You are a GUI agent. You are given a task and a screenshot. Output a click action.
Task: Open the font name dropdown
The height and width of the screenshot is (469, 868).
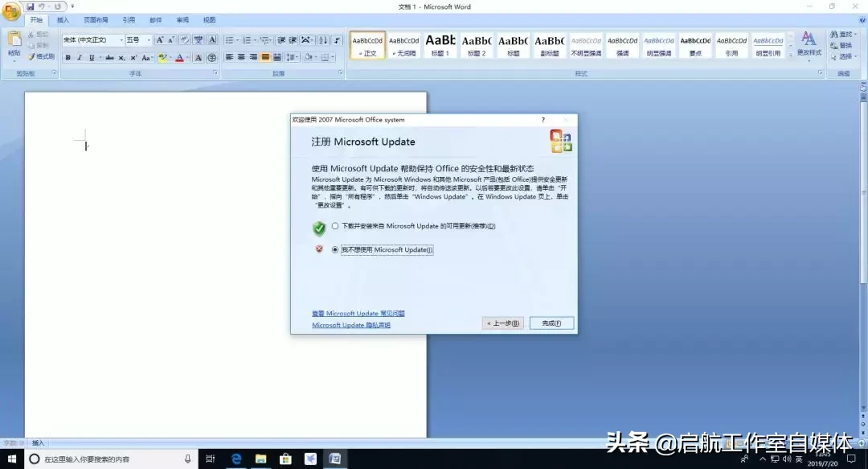click(121, 39)
